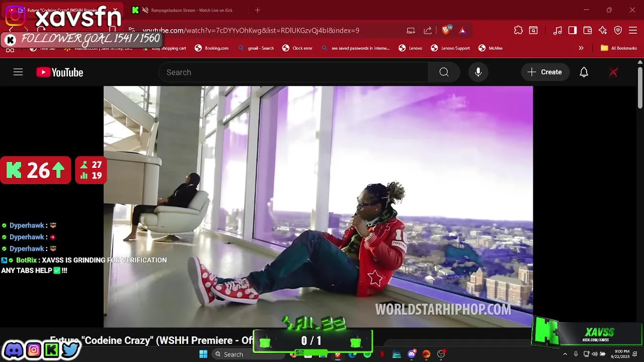Open Brave Rewards triangle icon
The width and height of the screenshot is (644, 362).
[462, 30]
